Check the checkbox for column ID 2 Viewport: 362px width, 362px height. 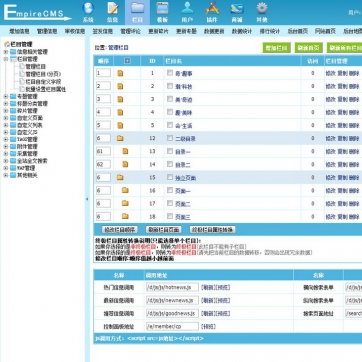pyautogui.click(x=170, y=86)
